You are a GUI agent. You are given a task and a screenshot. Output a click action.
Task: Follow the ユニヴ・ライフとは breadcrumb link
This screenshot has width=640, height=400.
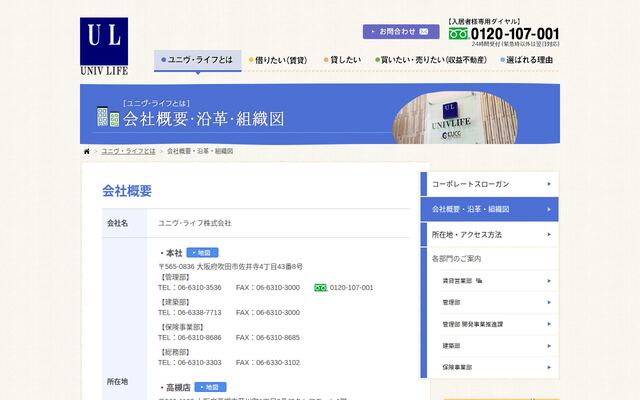coord(128,151)
